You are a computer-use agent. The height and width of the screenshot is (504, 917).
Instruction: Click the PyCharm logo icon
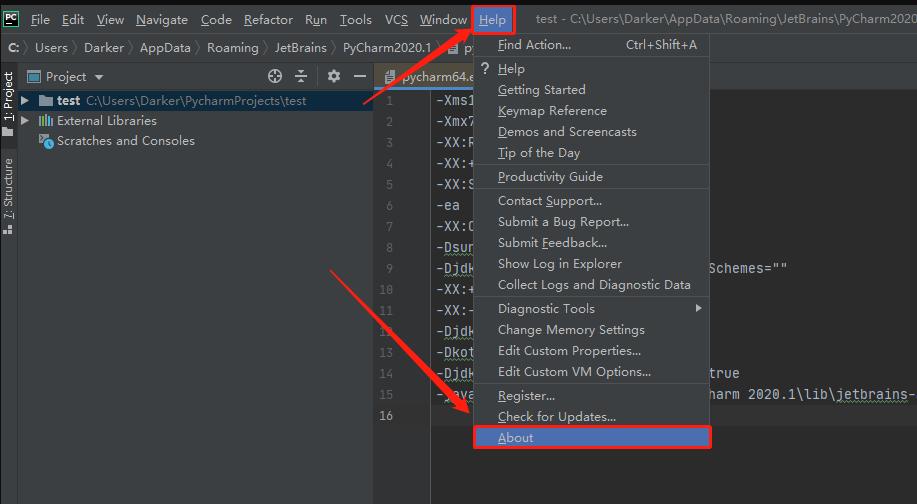tap(11, 19)
